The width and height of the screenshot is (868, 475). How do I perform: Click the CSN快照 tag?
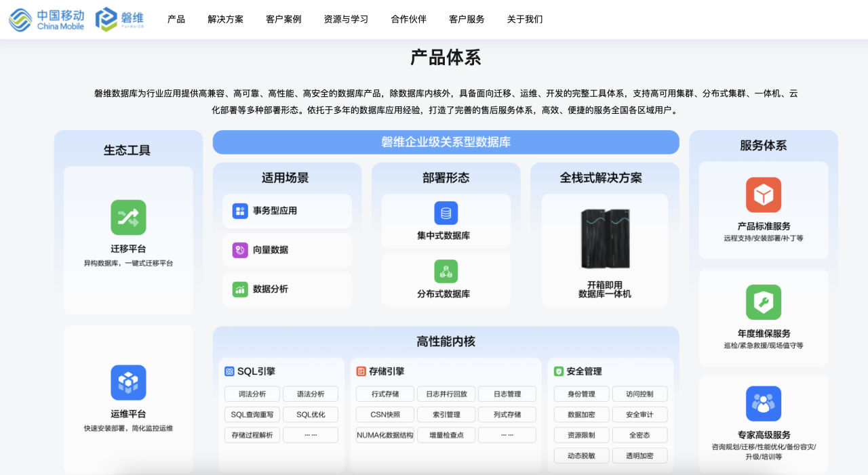pos(385,415)
